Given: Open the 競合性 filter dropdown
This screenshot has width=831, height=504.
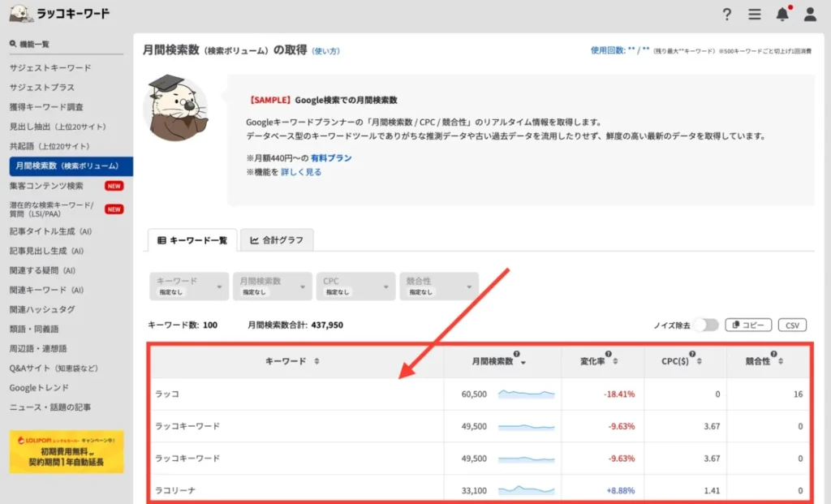Looking at the screenshot, I should [439, 286].
